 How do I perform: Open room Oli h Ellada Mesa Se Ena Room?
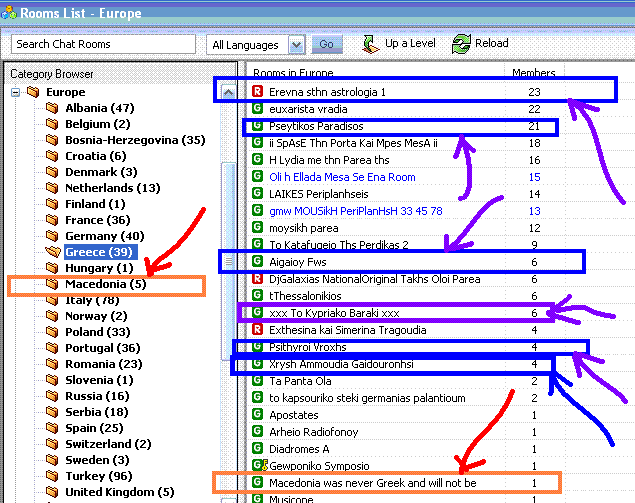point(342,177)
